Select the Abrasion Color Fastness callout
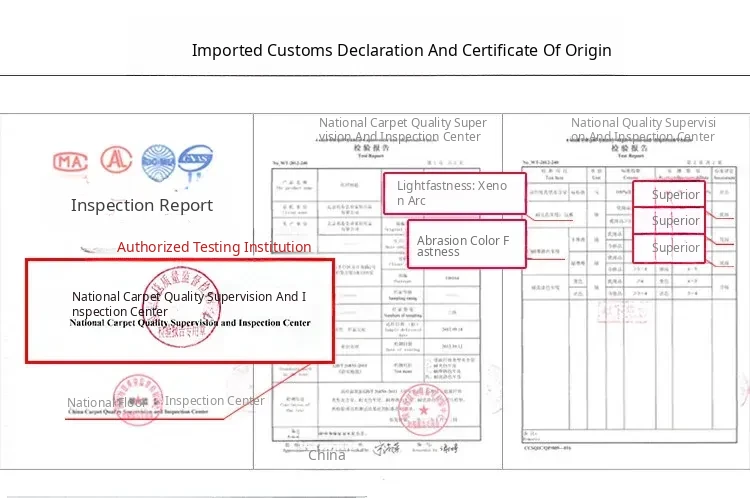This screenshot has height=498, width=750. pyautogui.click(x=465, y=245)
